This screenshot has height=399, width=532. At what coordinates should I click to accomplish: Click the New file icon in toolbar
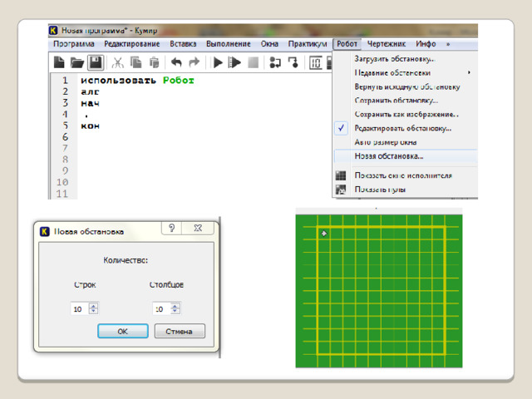pos(60,62)
